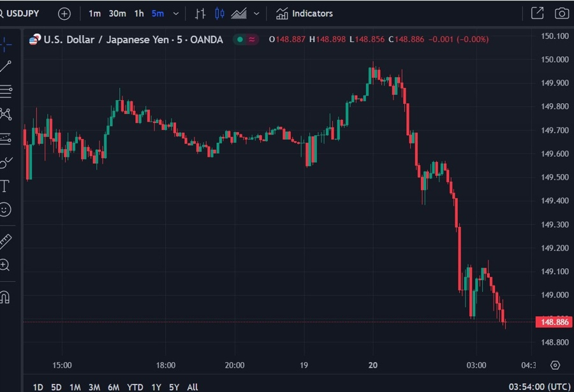Click the low value L148.856
The image size is (574, 392).
click(x=367, y=40)
